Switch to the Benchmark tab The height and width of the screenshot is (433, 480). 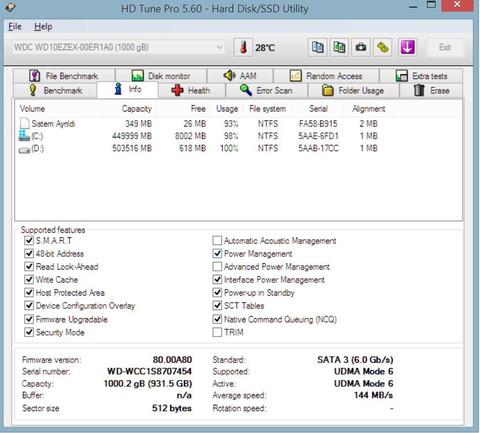[x=55, y=90]
